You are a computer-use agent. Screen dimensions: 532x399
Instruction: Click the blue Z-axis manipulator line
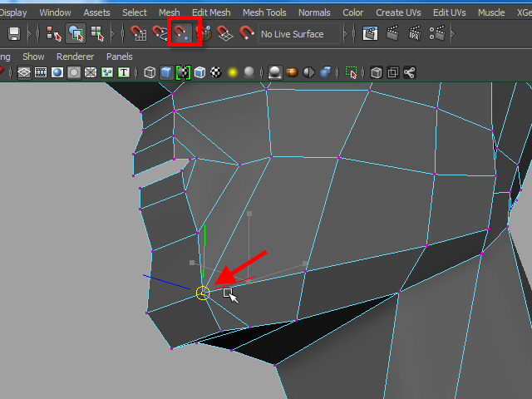(166, 282)
